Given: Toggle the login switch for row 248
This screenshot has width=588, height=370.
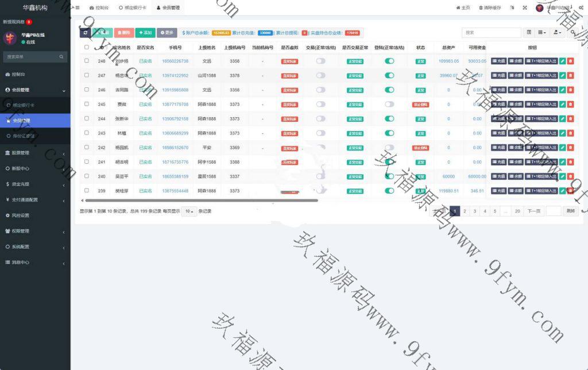Looking at the screenshot, I should coord(389,61).
